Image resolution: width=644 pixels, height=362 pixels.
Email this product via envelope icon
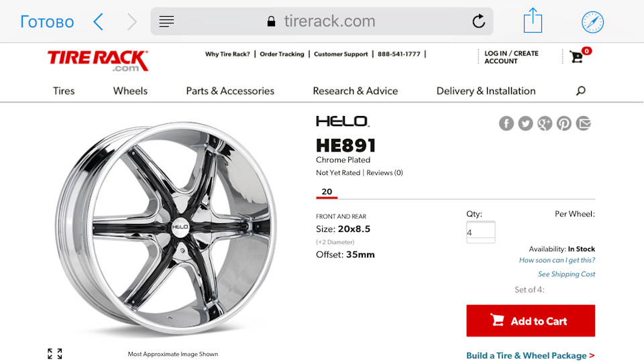(584, 123)
